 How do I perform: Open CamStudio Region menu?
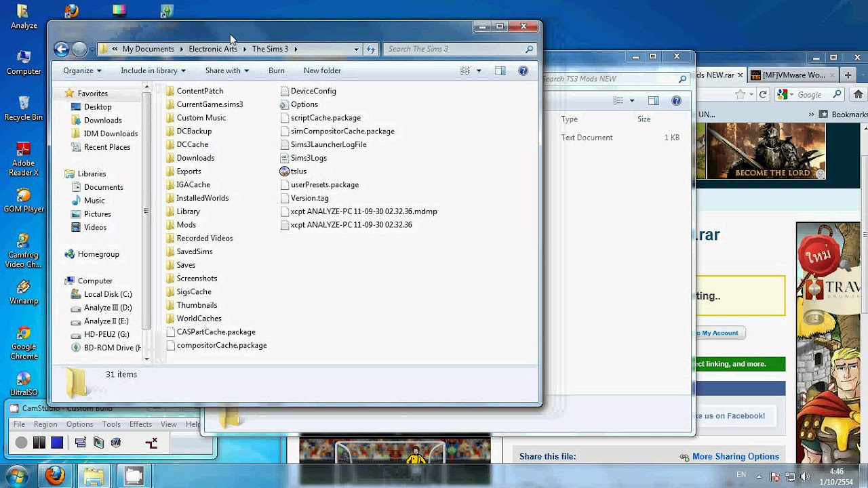click(x=45, y=424)
